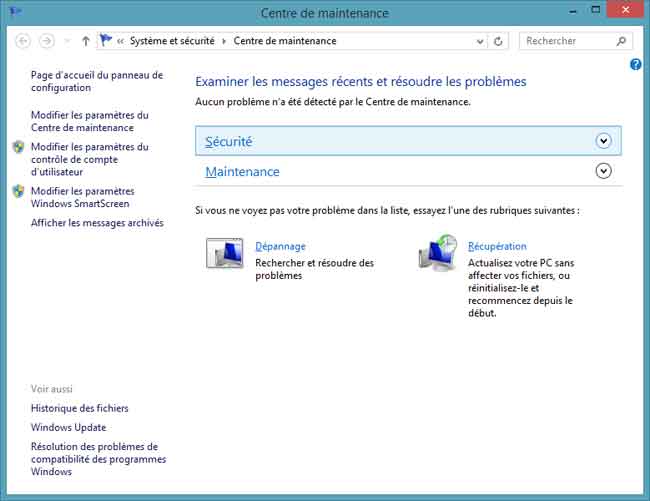This screenshot has height=501, width=650.
Task: Click the magnifier icon in the search box
Action: [621, 41]
